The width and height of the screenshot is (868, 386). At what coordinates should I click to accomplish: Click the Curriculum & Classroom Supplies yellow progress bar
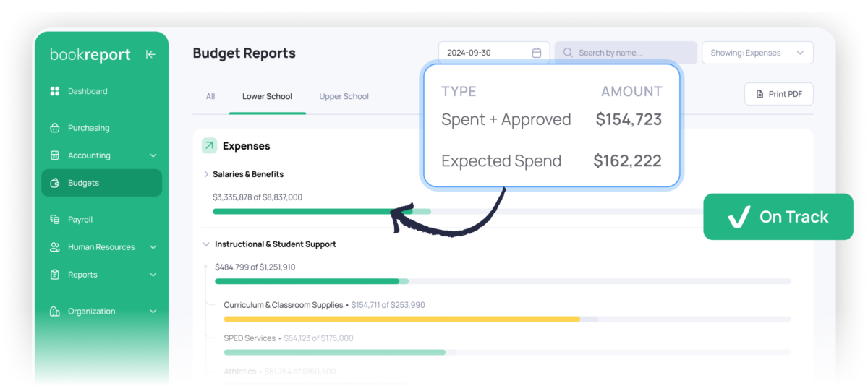click(401, 319)
